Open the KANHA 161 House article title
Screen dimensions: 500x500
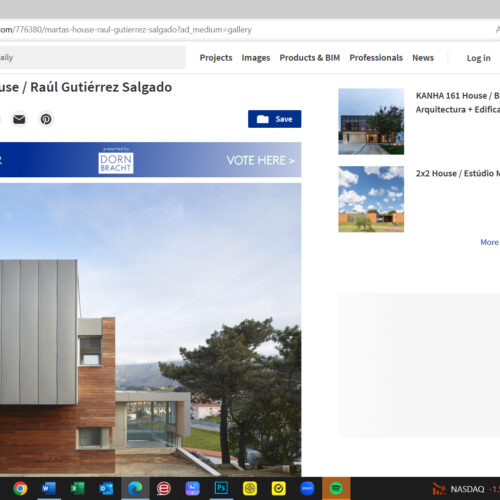(x=458, y=102)
